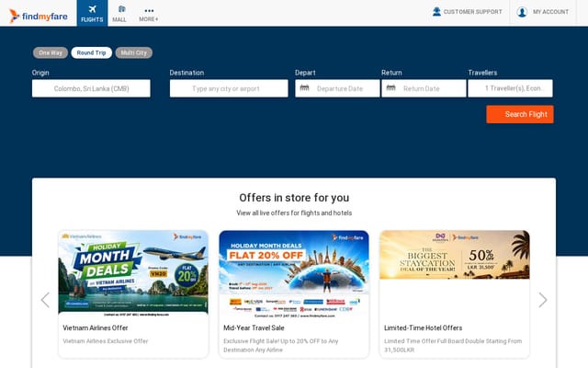The image size is (588, 368).
Task: Click 'Offers in store for you' heading
Action: click(x=294, y=198)
